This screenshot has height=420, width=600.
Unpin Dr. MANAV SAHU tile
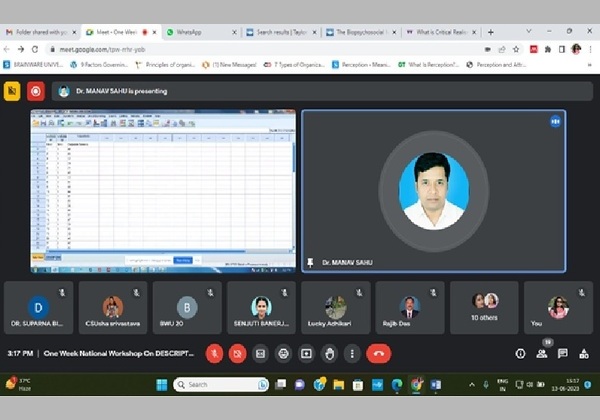310,262
